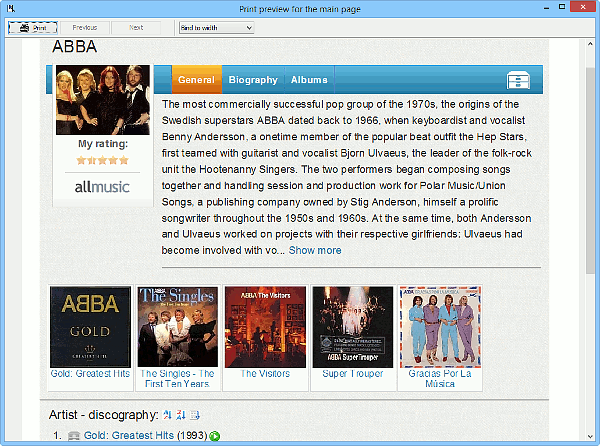The image size is (600, 446).
Task: Set rating using the gold stars
Action: tap(103, 160)
